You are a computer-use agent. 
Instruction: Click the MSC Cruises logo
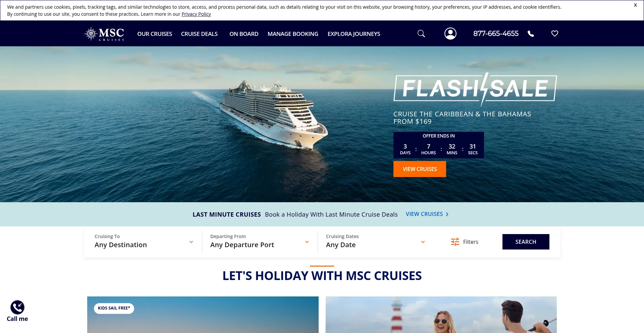pos(104,34)
